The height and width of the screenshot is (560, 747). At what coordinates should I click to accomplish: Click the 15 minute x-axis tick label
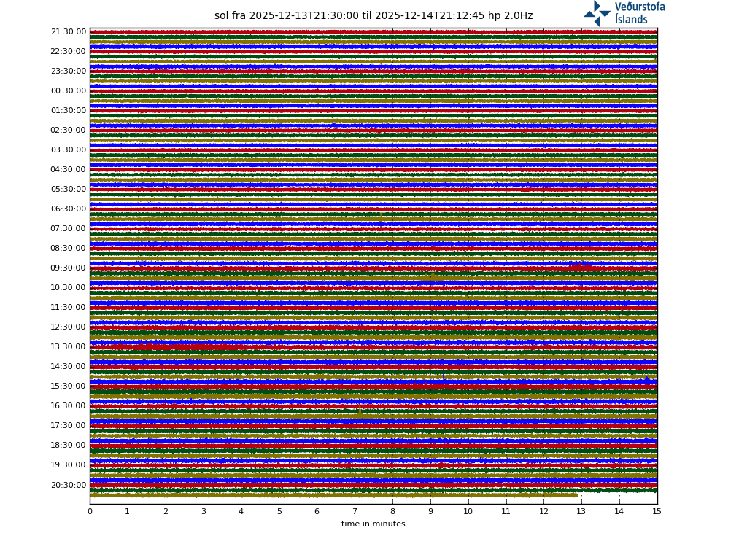[657, 511]
